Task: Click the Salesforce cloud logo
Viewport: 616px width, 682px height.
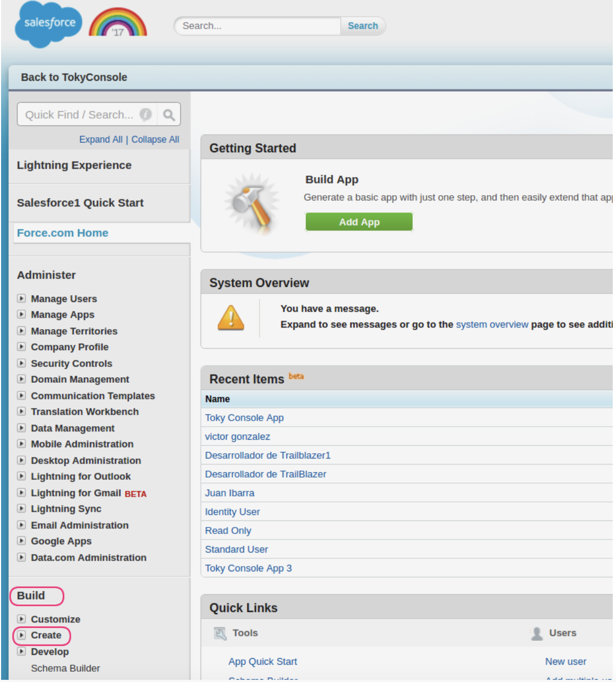Action: coord(48,24)
